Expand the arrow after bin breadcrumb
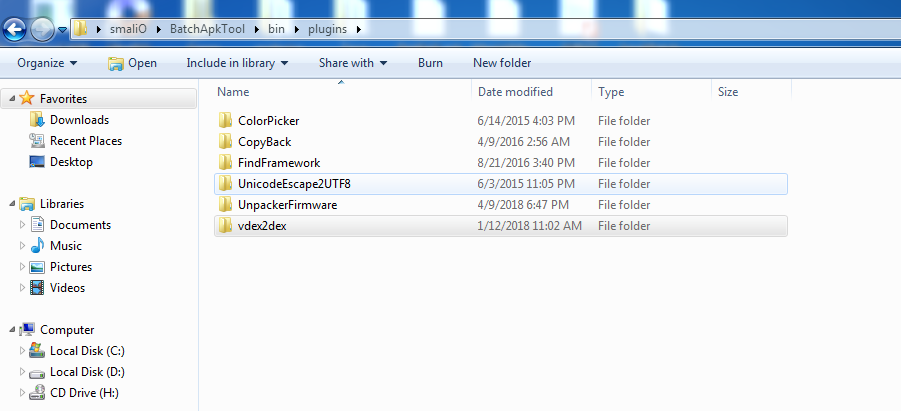901x411 pixels. [x=297, y=29]
